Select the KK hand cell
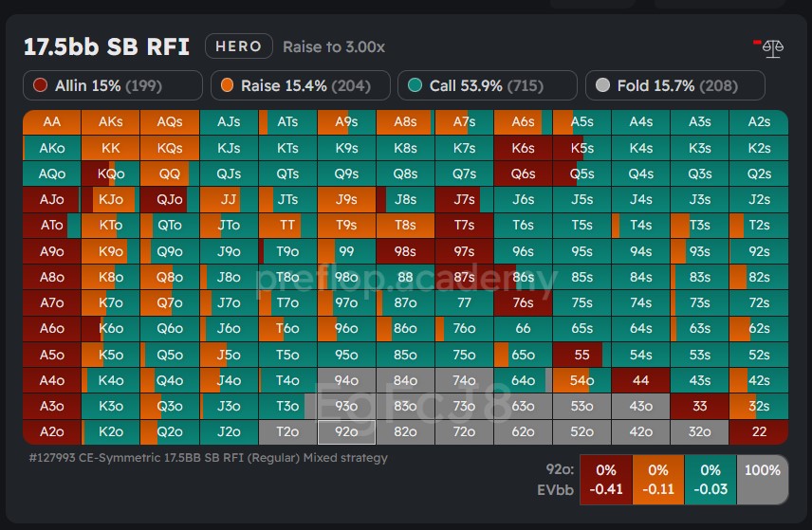The width and height of the screenshot is (812, 530). click(x=110, y=148)
